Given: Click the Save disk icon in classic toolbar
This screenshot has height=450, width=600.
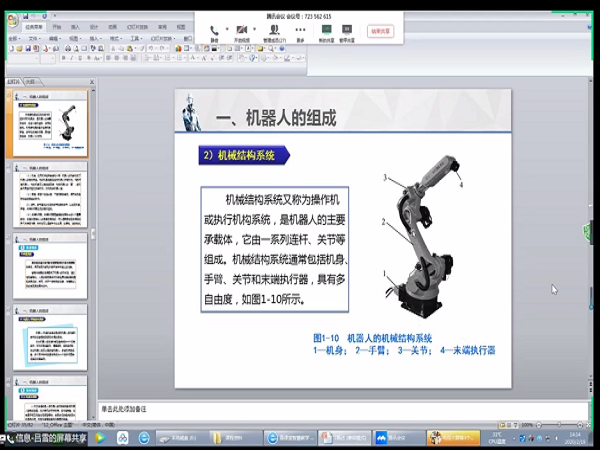Looking at the screenshot, I should (x=28, y=49).
